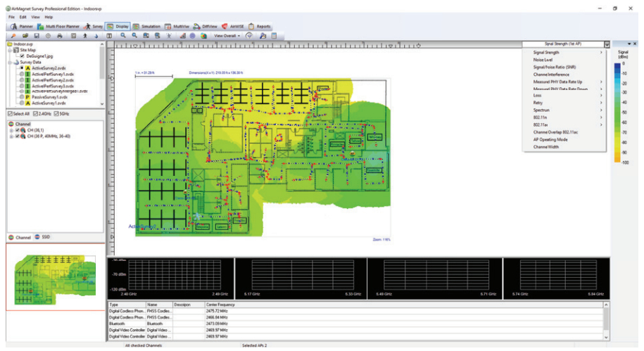Select ActiveSurvey1.svdx radio button
This screenshot has width=644, height=351.
tap(22, 103)
